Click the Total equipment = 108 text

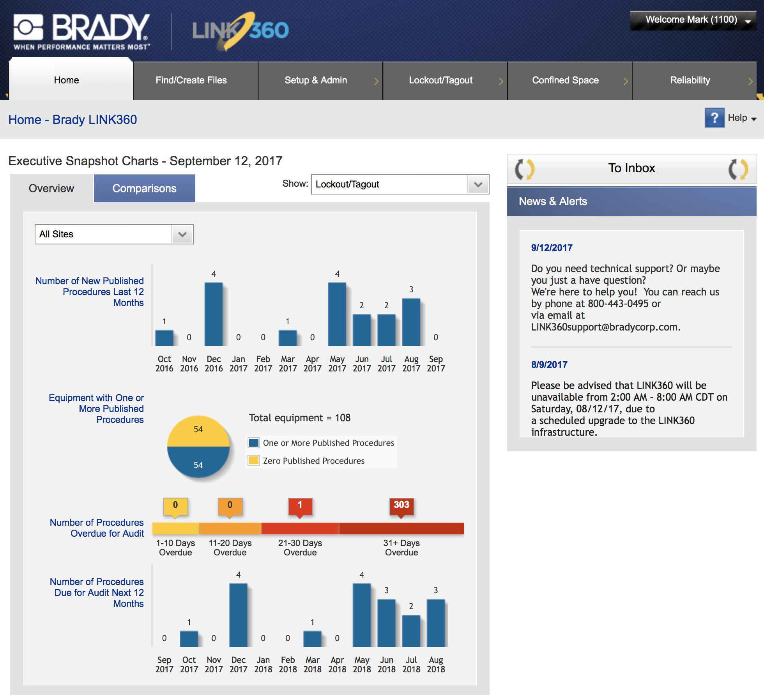(x=299, y=418)
